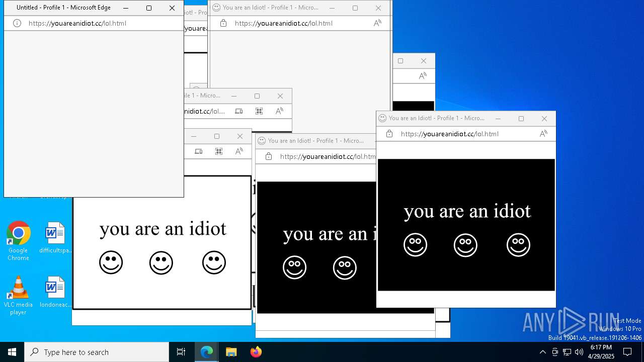This screenshot has height=362, width=644.
Task: Open the volume control in the tray
Action: pos(579,352)
